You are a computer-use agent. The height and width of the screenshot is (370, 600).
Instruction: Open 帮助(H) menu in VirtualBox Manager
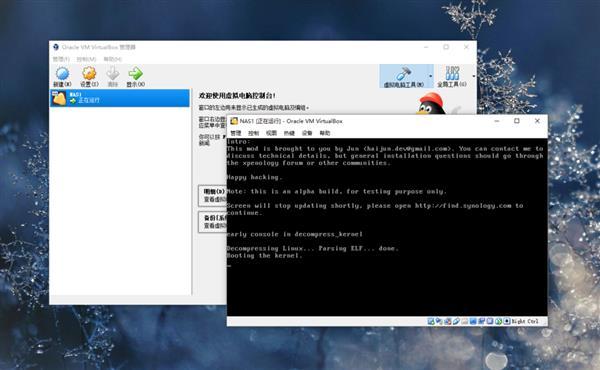(x=112, y=59)
